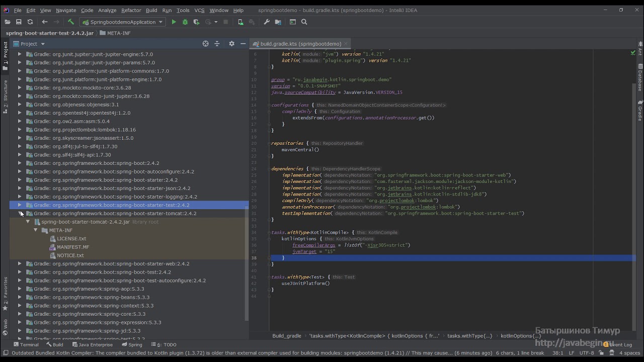Open the VCS menu
The image size is (644, 362).
199,10
